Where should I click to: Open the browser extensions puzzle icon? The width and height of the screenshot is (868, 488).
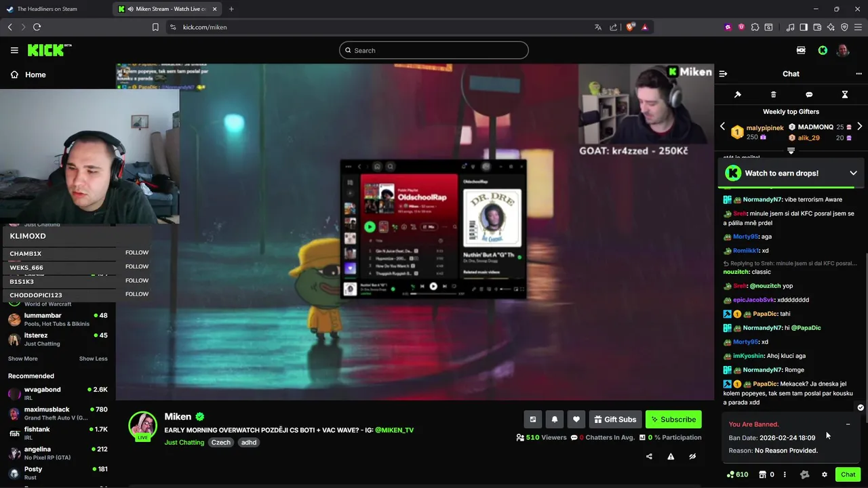pyautogui.click(x=755, y=27)
